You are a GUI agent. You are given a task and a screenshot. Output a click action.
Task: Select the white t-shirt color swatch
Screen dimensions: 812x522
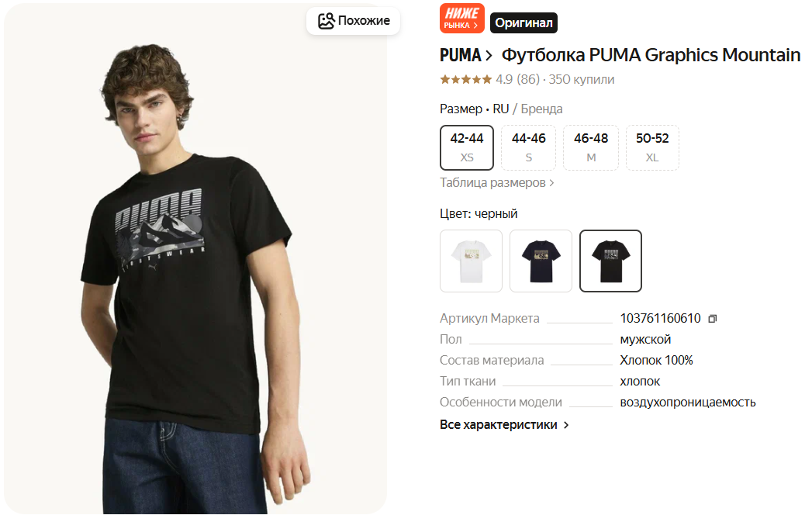point(471,261)
